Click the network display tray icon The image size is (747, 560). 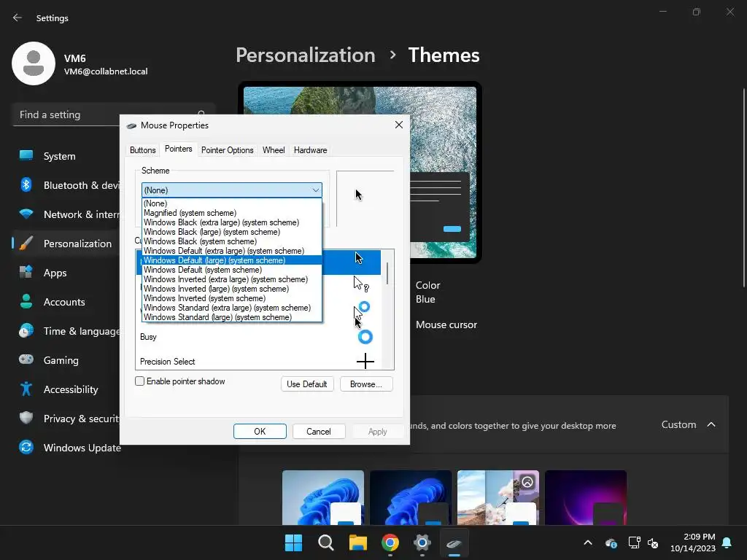[x=634, y=542]
